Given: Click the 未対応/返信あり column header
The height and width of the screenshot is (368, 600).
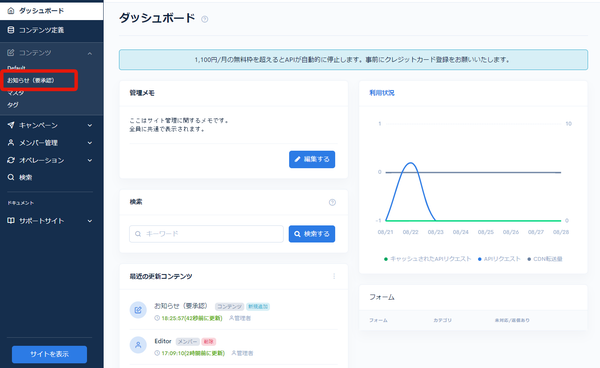Looking at the screenshot, I should coord(512,320).
